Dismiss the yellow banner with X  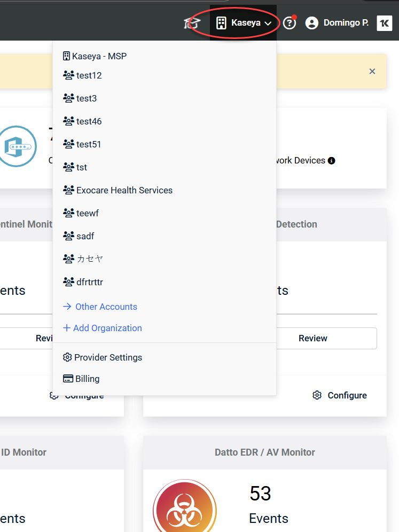coord(372,72)
